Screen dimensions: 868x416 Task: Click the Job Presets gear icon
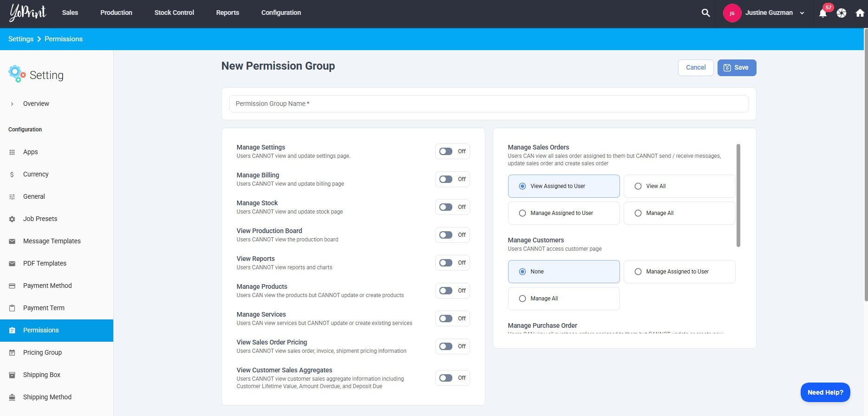[x=12, y=219]
